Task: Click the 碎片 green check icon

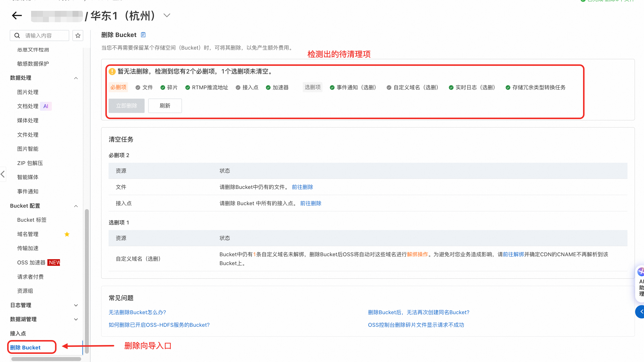Action: tap(163, 88)
